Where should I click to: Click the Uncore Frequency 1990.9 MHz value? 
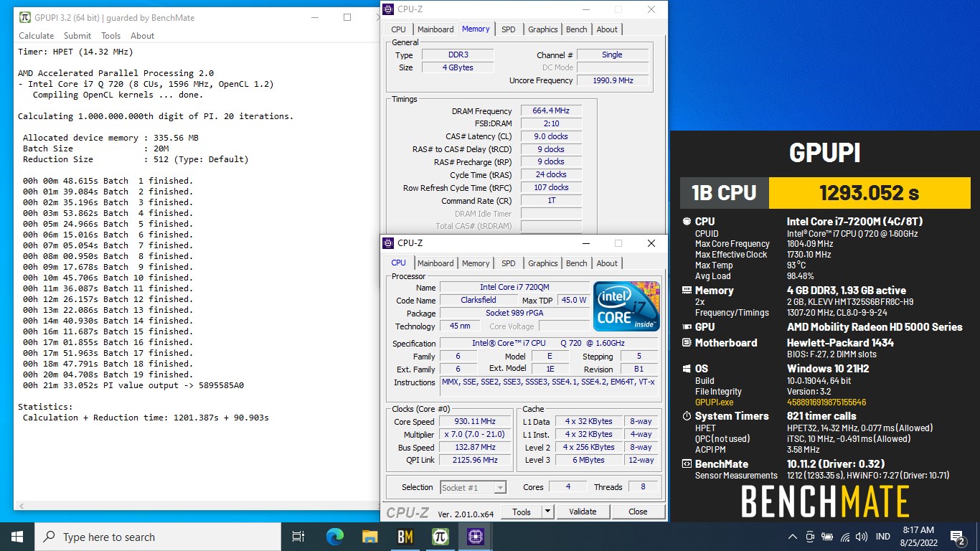coord(613,80)
